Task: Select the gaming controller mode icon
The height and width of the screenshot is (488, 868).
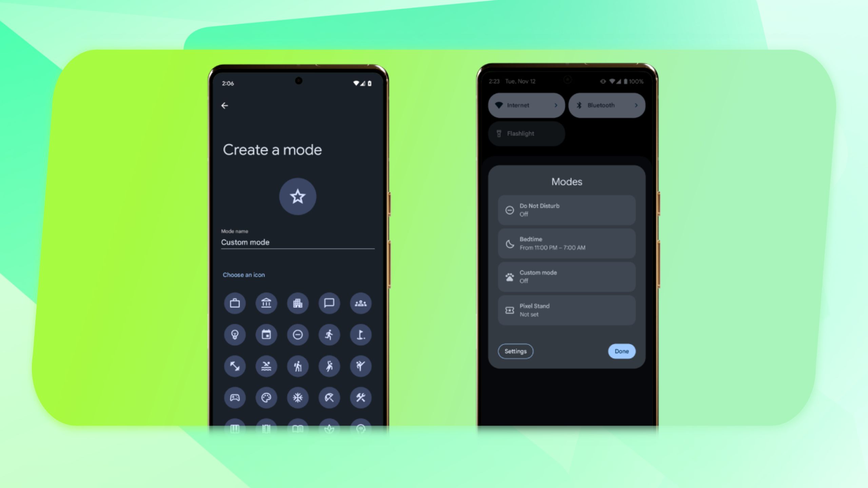Action: (234, 397)
